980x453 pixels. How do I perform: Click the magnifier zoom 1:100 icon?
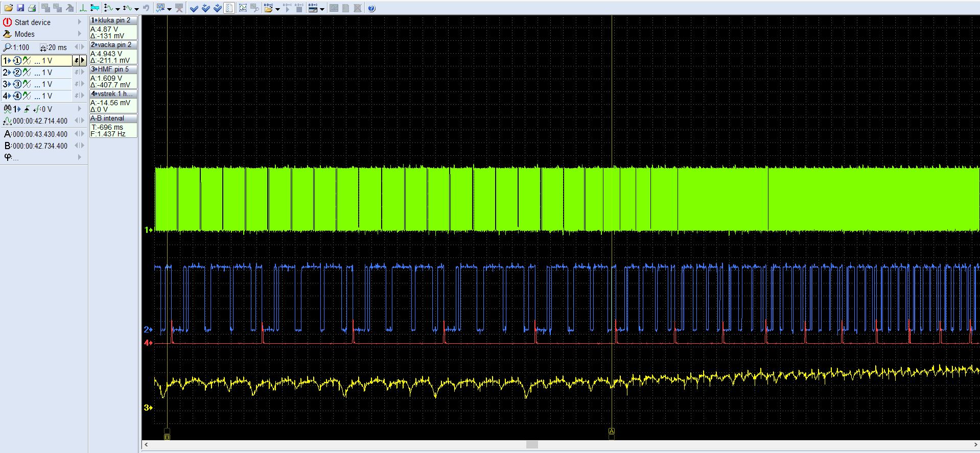click(7, 47)
